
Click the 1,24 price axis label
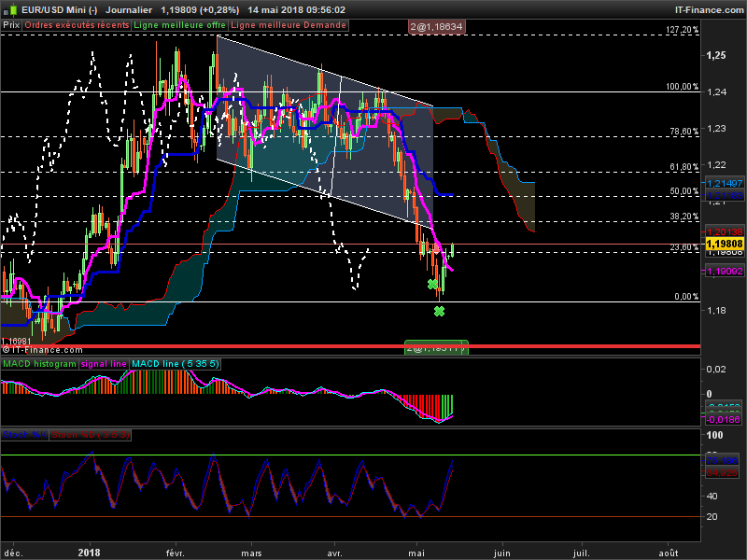(x=716, y=91)
